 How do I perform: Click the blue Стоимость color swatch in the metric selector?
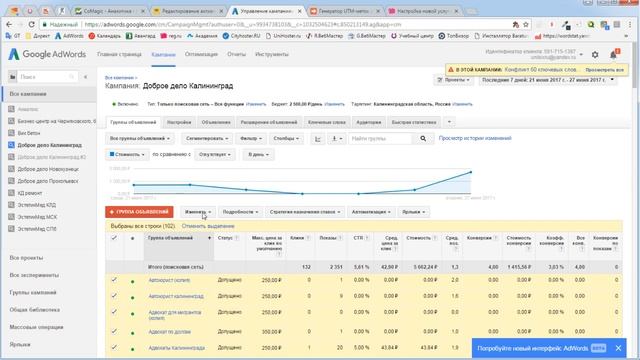[x=112, y=154]
